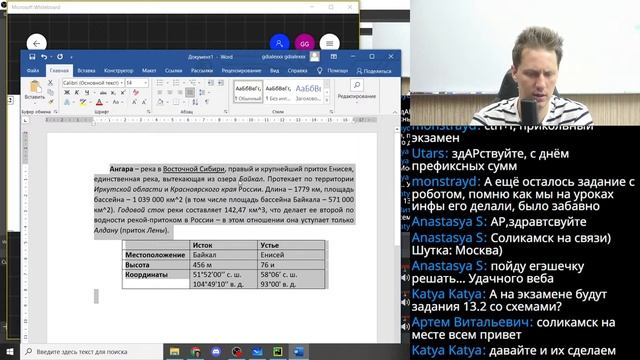
Task: Click the taskbar search field
Action: coord(91,351)
